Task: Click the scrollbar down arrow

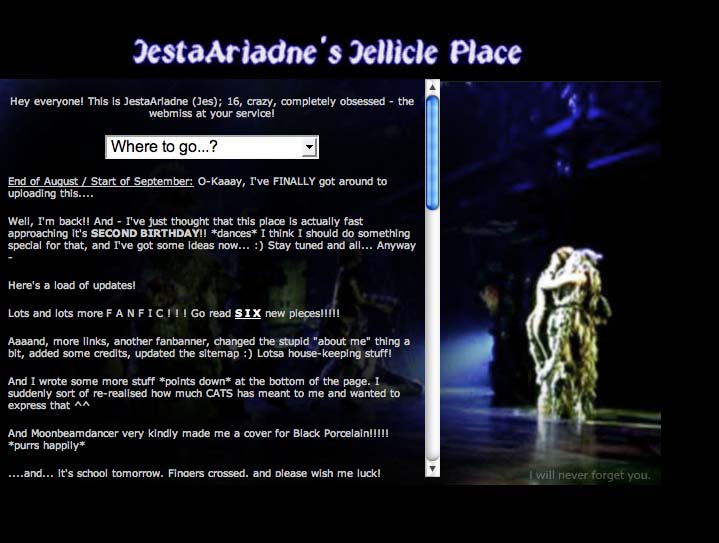Action: [432, 469]
